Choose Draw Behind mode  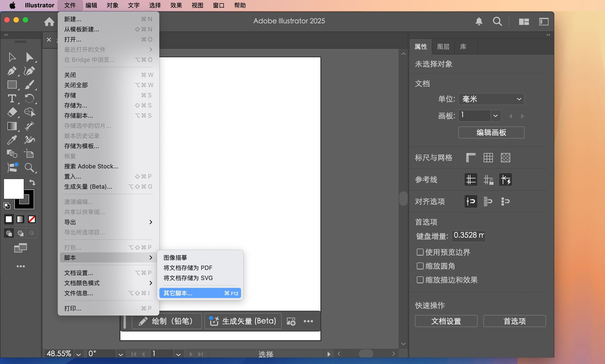tap(20, 233)
